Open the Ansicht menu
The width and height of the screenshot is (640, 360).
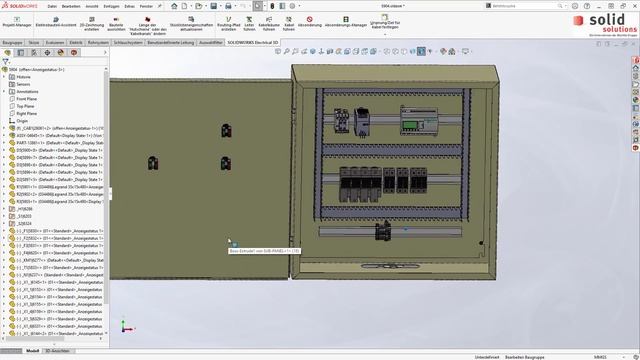[x=92, y=7]
